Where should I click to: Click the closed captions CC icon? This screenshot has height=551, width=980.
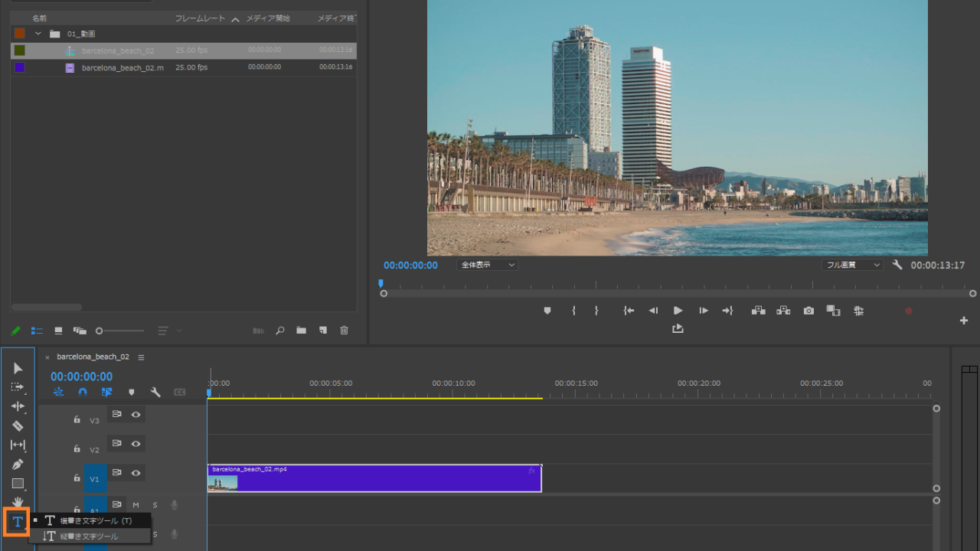click(x=179, y=392)
